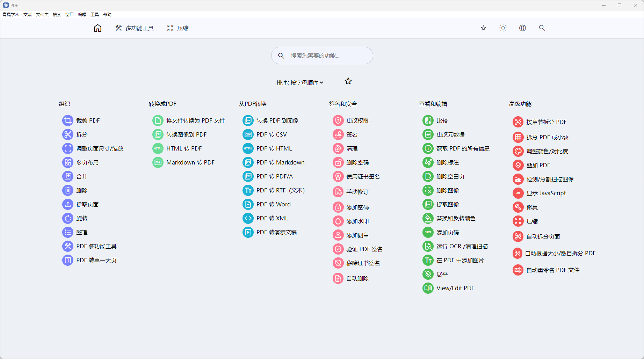
Task: Toggle favorites filter star beside sort
Action: pyautogui.click(x=348, y=81)
